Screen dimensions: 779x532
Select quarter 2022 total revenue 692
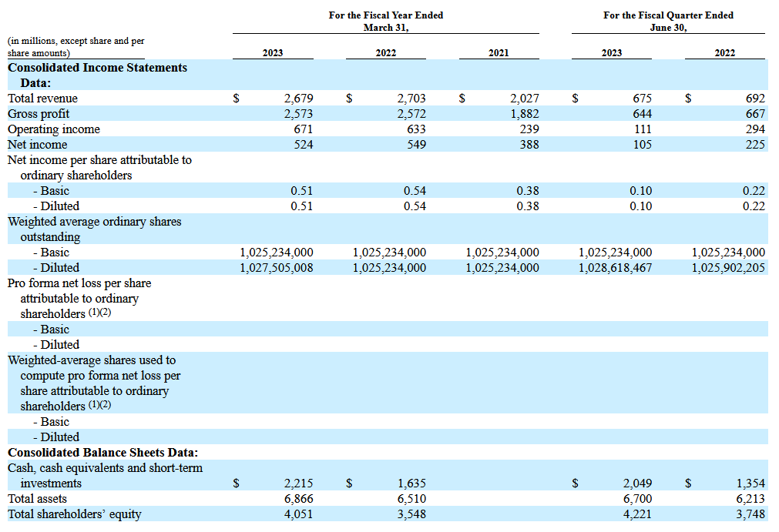coord(755,99)
